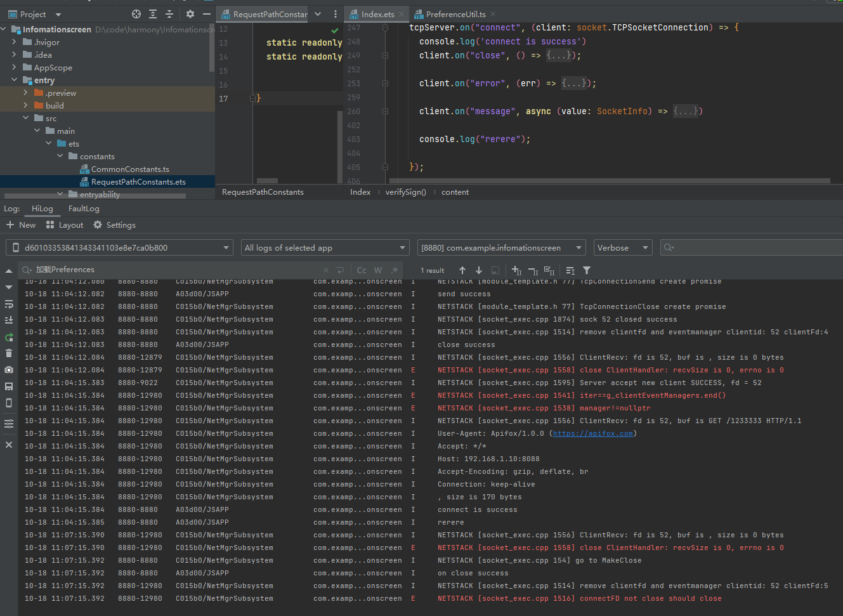
Task: Take device screenshot with camera icon
Action: [x=9, y=370]
